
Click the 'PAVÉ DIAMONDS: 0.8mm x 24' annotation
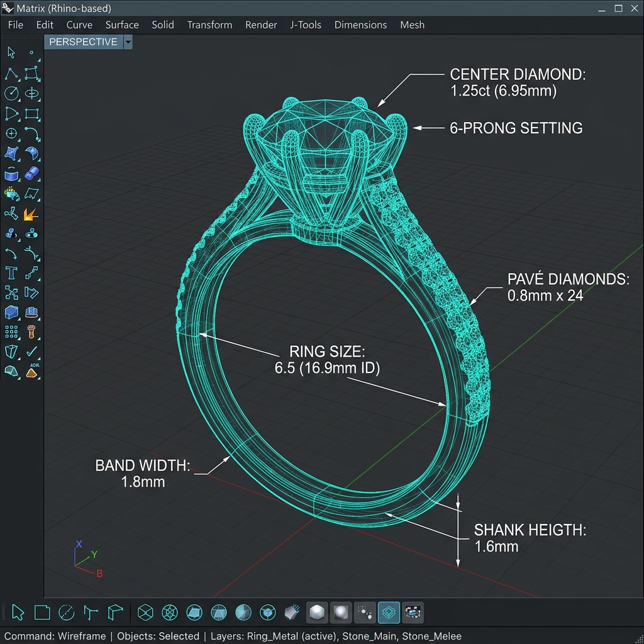tap(568, 287)
